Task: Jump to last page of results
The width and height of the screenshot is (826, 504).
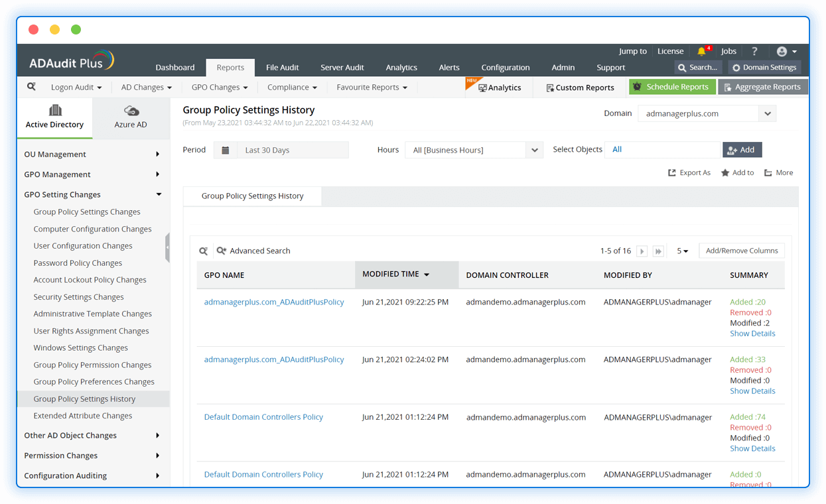Action: pyautogui.click(x=658, y=251)
